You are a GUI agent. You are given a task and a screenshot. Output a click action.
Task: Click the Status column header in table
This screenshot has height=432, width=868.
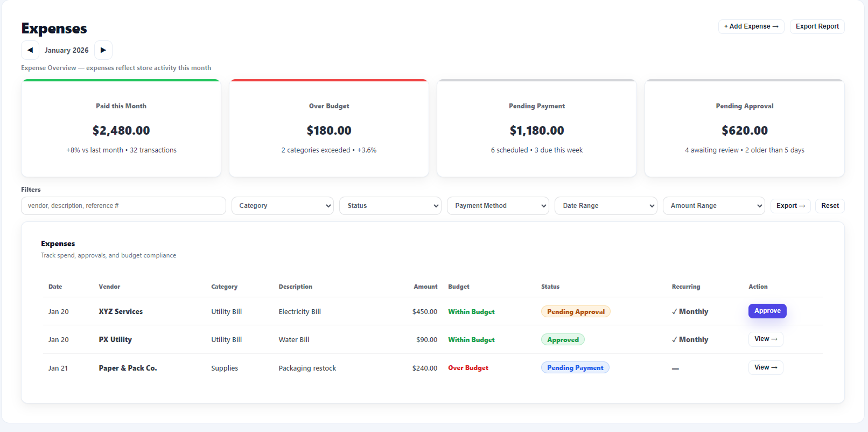click(550, 287)
